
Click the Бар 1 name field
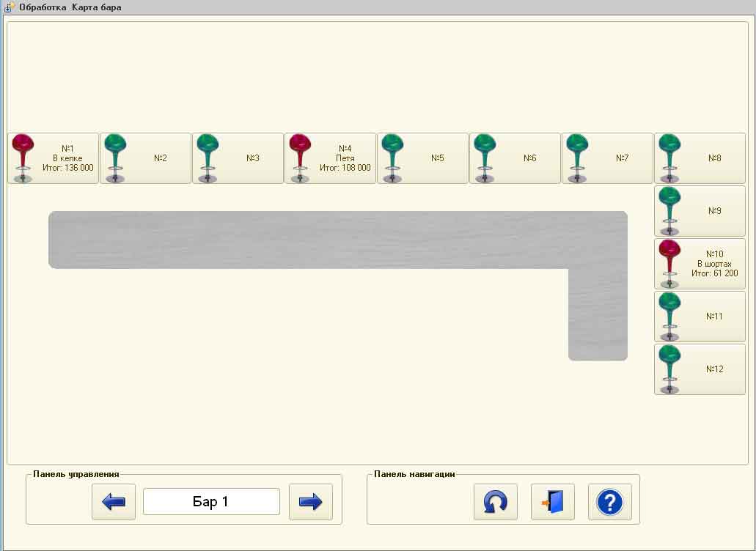click(x=211, y=502)
